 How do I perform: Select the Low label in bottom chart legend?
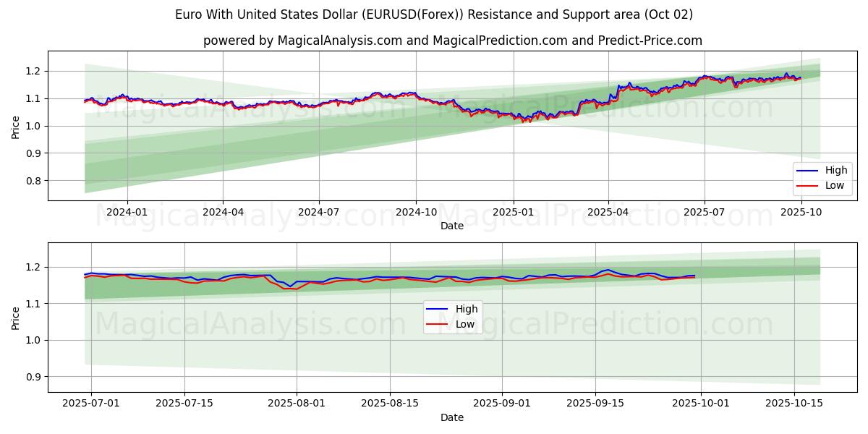click(x=465, y=324)
